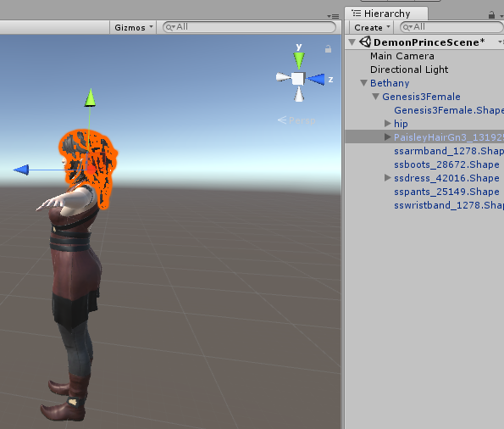Select sspants_25149.Shape in Hierarchy

click(446, 192)
